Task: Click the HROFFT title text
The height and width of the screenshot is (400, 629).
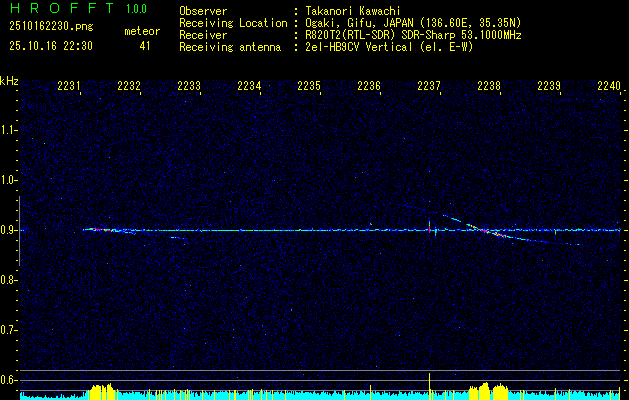Action: (x=61, y=8)
